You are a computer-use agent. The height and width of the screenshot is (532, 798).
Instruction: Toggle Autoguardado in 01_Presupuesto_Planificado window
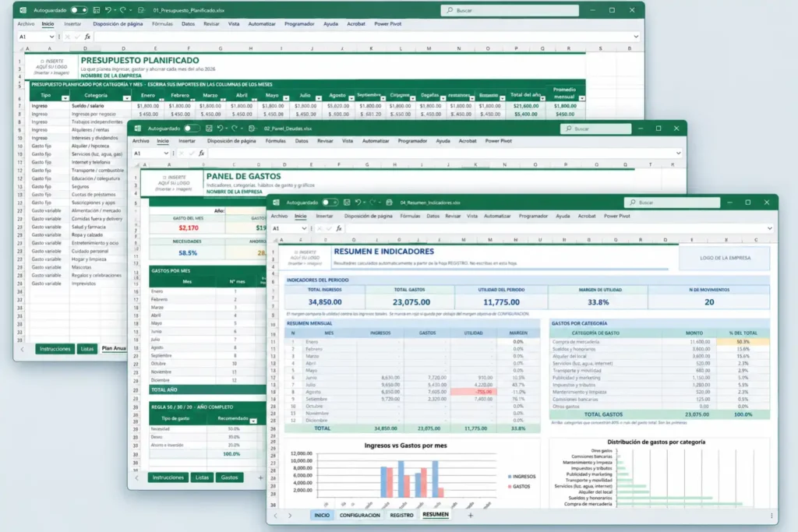[79, 10]
